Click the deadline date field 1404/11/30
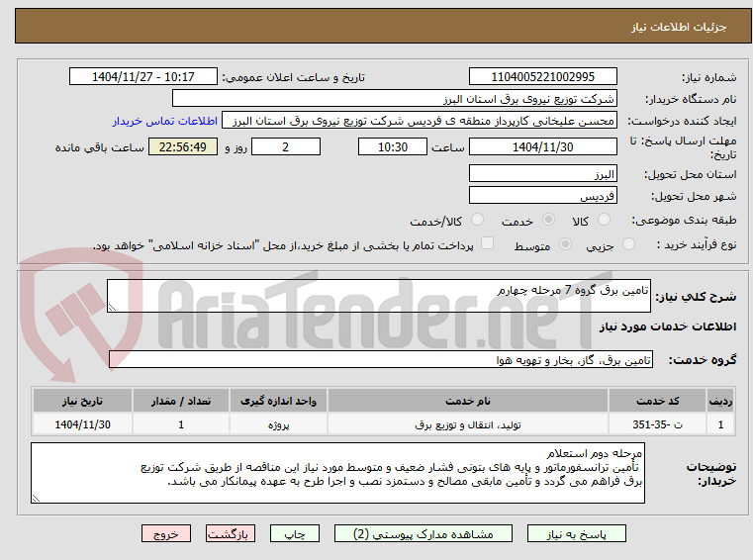Image resolution: width=753 pixels, height=560 pixels. (x=542, y=147)
